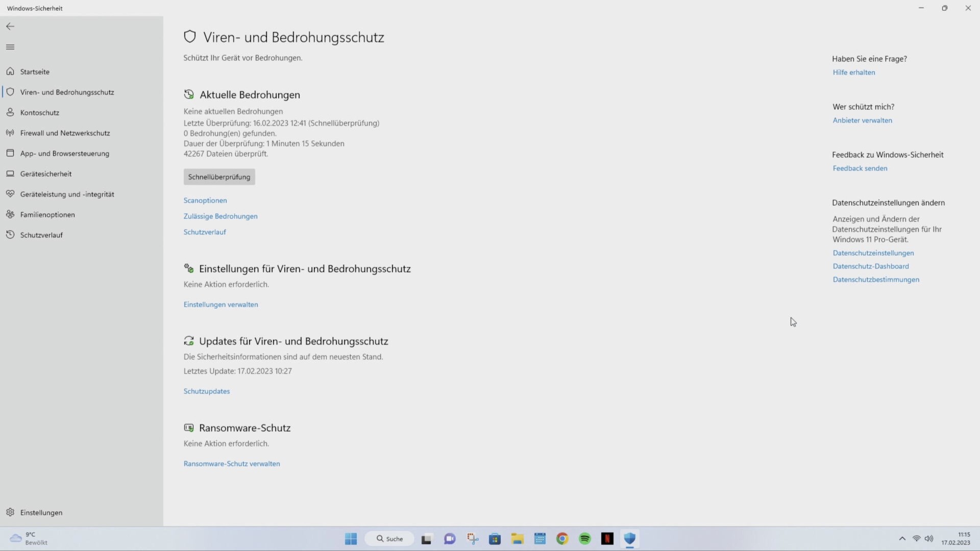
Task: Open the Schutzupdates link
Action: (x=207, y=391)
